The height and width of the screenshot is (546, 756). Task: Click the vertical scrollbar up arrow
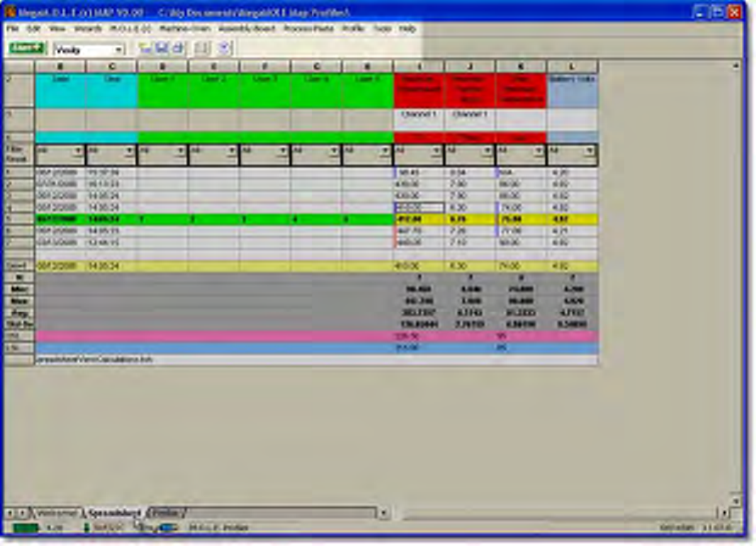[x=736, y=66]
